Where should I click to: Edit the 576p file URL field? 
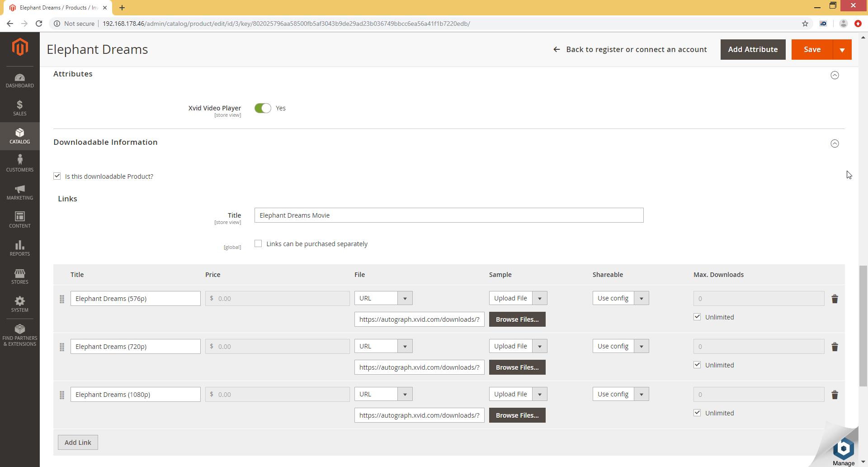click(x=419, y=319)
